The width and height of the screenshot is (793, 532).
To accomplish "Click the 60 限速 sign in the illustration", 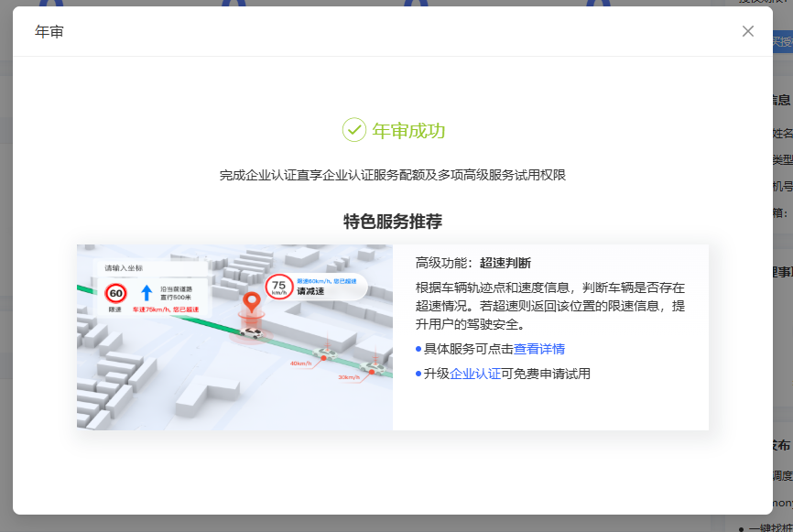I will tap(115, 293).
